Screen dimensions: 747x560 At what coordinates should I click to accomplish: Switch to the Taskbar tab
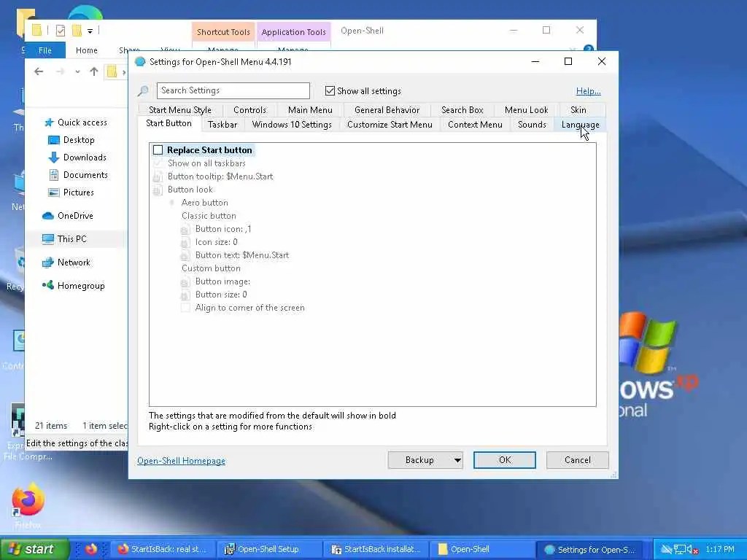(222, 125)
